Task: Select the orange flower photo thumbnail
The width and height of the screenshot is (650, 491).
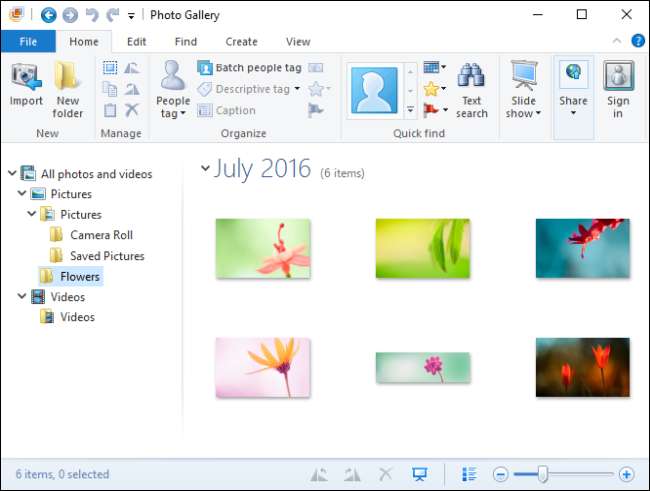Action: 262,367
